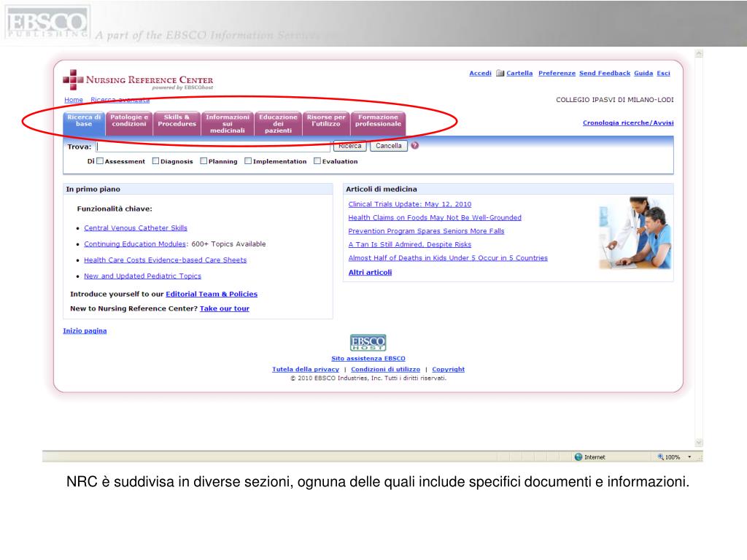Open the Ricerca avanzata link

(x=120, y=99)
